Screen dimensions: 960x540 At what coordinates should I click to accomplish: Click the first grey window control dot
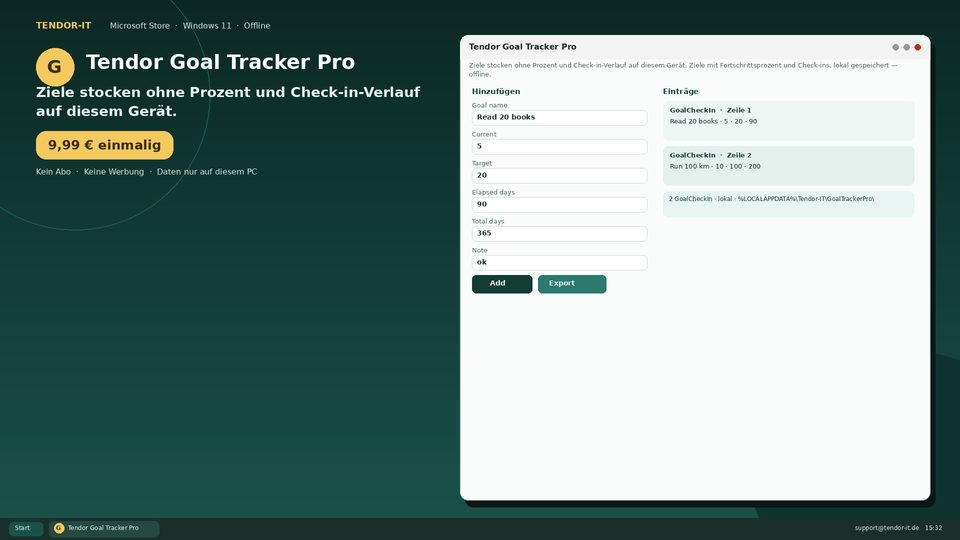[x=895, y=47]
